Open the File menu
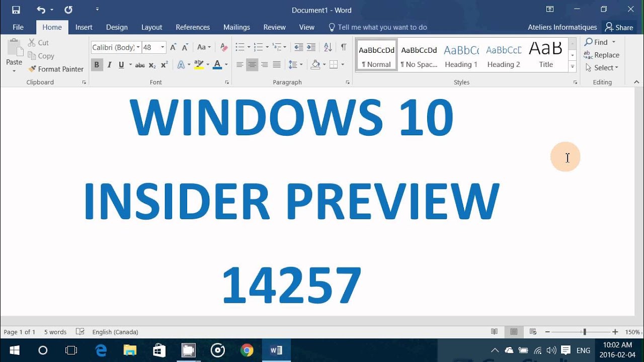 [x=18, y=27]
